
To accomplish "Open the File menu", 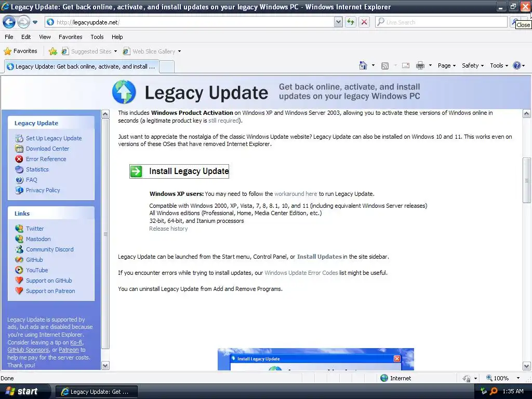I will (9, 37).
